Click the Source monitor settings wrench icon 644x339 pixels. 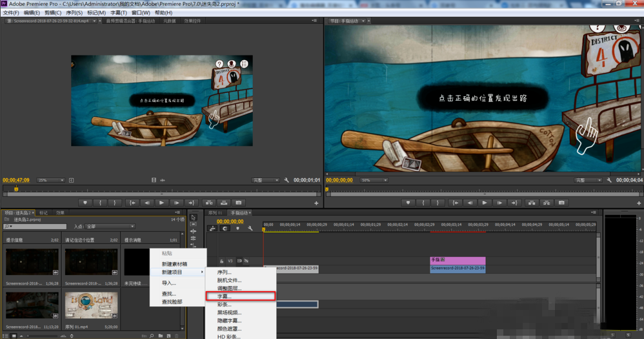point(286,180)
